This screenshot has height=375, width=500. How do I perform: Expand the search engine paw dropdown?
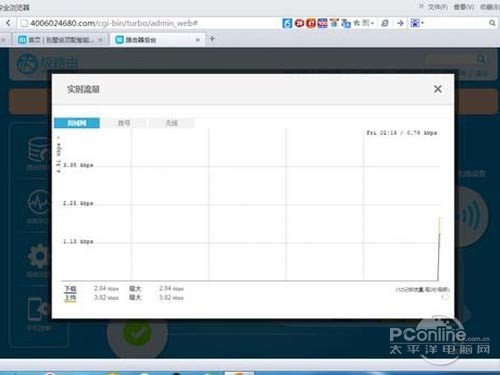pyautogui.click(x=417, y=23)
